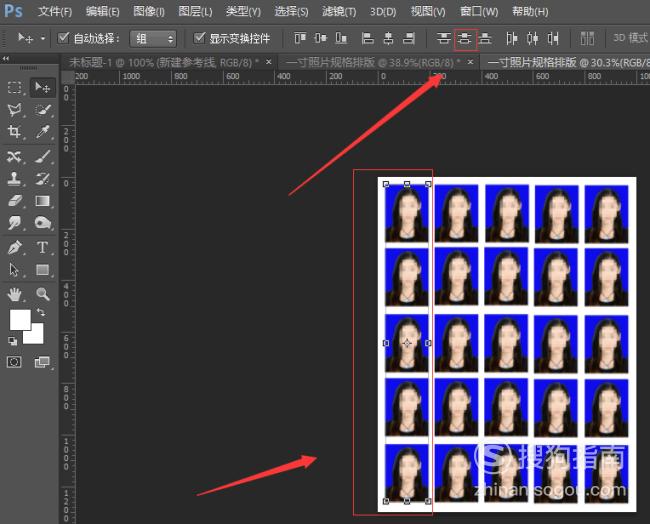Toggle the 显示变换控件 checkbox

199,38
